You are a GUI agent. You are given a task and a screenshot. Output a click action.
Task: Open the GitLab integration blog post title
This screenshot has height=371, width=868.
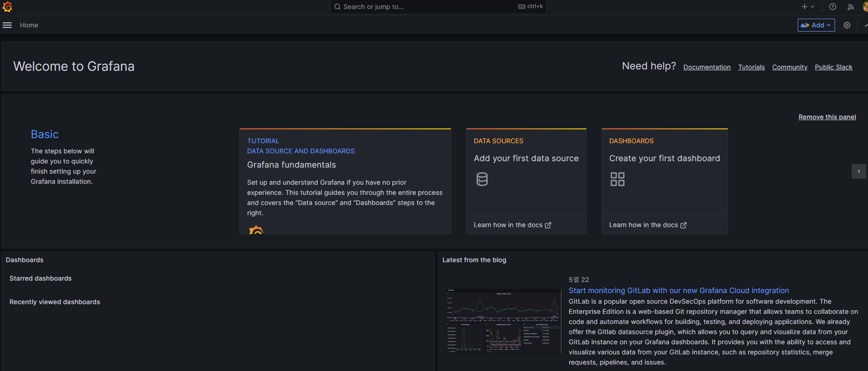tap(678, 290)
